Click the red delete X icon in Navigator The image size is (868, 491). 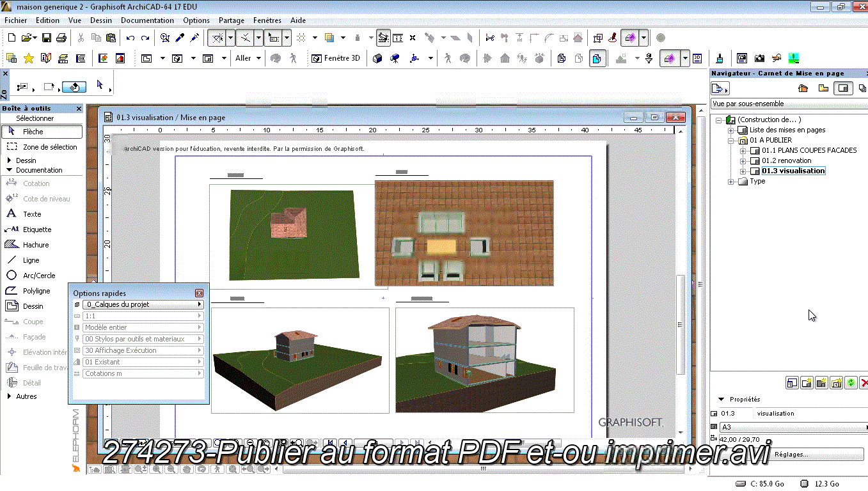pos(864,383)
